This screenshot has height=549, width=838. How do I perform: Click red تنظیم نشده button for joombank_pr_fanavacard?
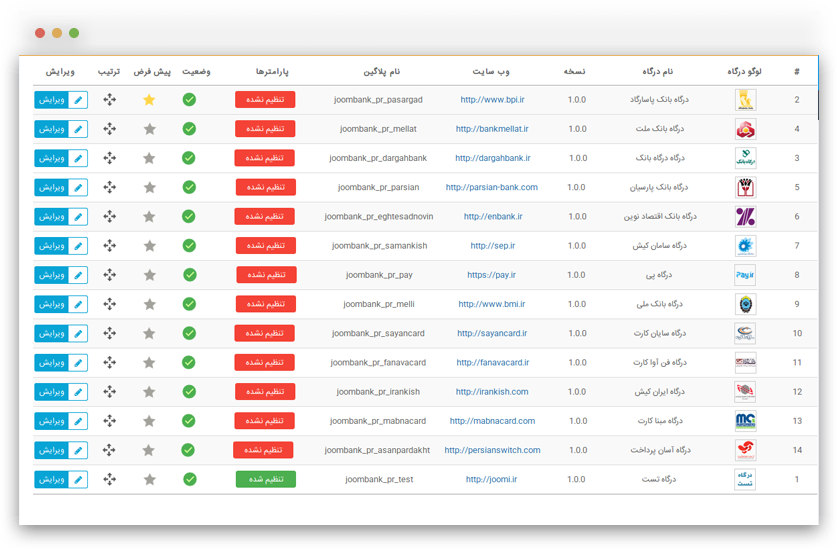pos(265,363)
